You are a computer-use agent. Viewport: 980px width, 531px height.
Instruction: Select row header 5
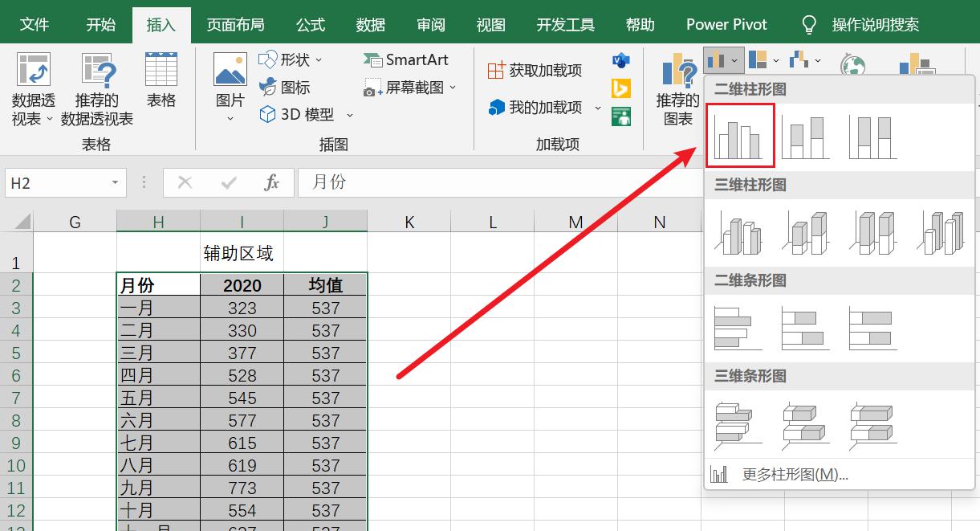[x=17, y=353]
